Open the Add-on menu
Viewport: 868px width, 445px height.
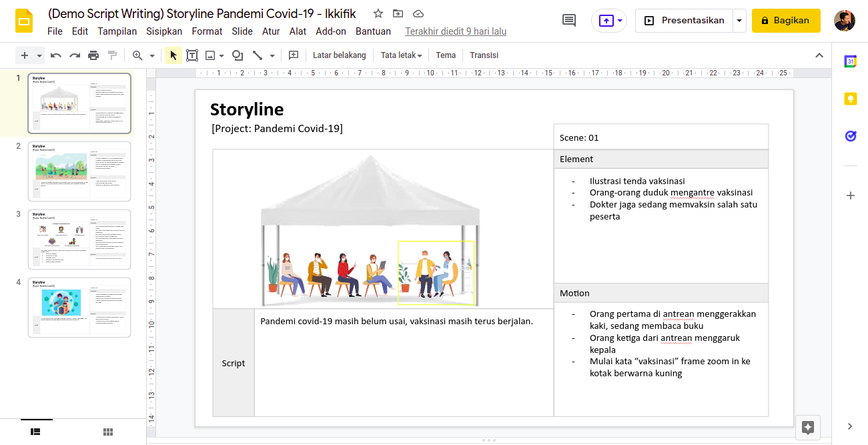point(331,31)
